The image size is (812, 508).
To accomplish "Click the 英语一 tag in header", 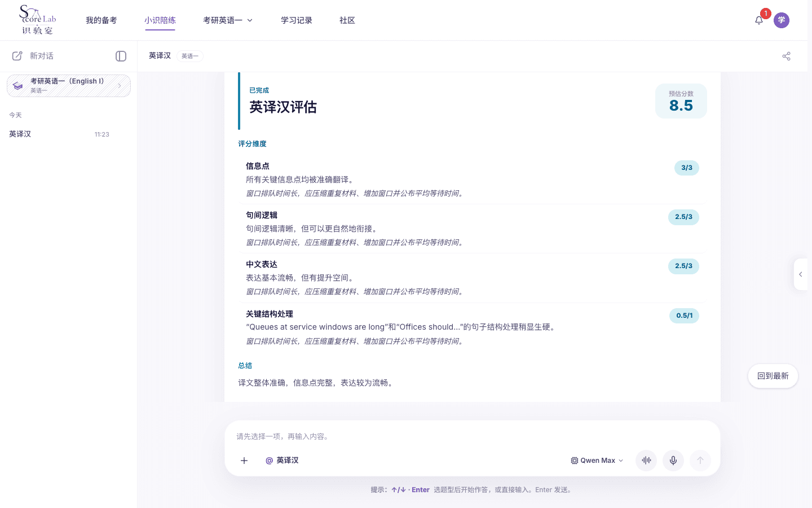I will pos(190,56).
